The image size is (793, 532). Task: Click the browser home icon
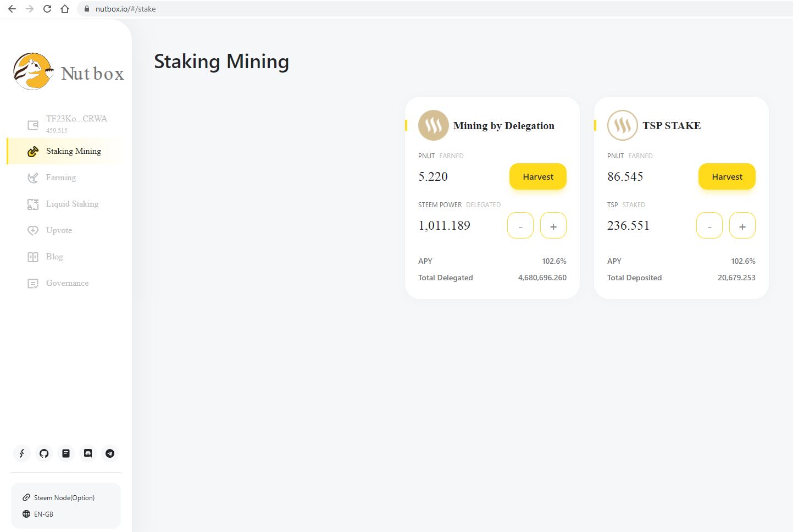coord(65,9)
